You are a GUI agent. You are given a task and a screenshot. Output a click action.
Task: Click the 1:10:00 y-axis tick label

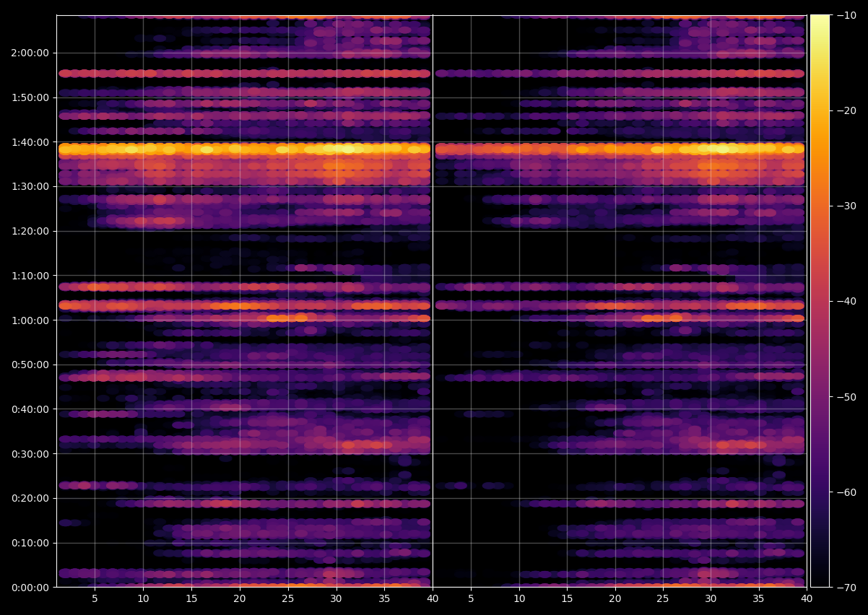[30, 276]
